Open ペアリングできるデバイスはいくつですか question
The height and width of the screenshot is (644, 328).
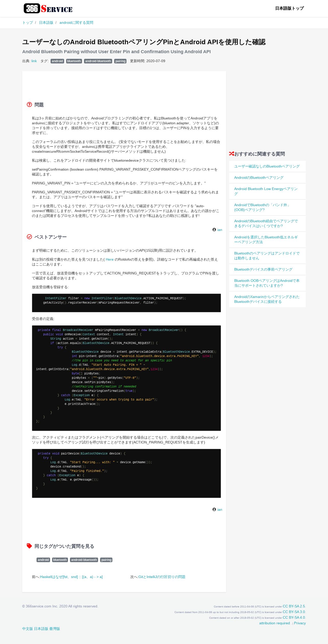[266, 223]
